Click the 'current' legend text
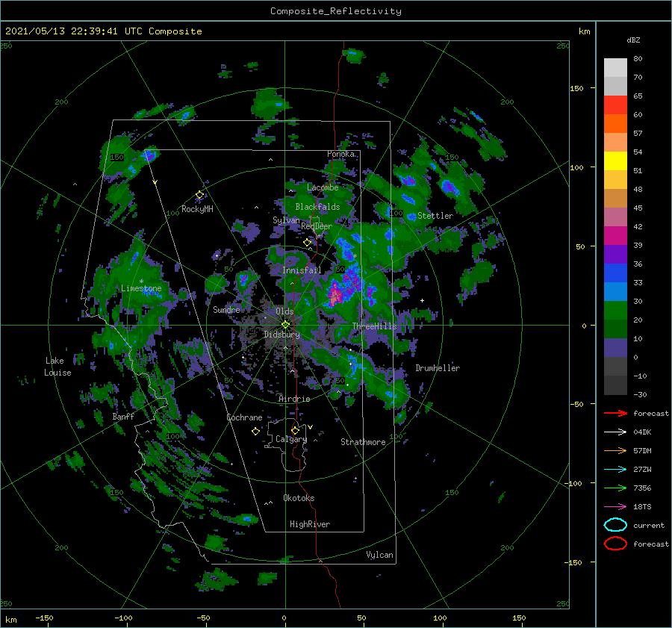The height and width of the screenshot is (628, 672). pyautogui.click(x=648, y=526)
